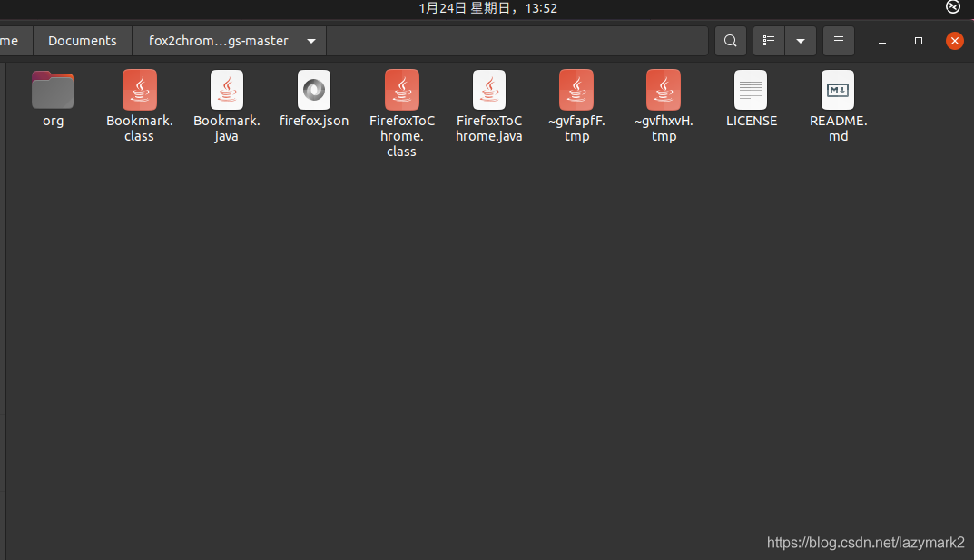This screenshot has height=560, width=974.
Task: Select the FirefoxToChrome.class file icon
Action: coord(401,90)
